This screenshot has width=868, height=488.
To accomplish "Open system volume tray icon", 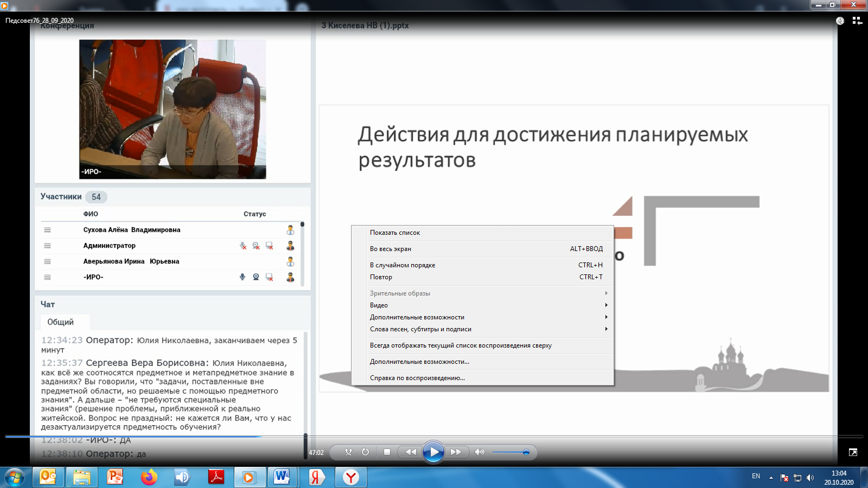I will coord(810,478).
